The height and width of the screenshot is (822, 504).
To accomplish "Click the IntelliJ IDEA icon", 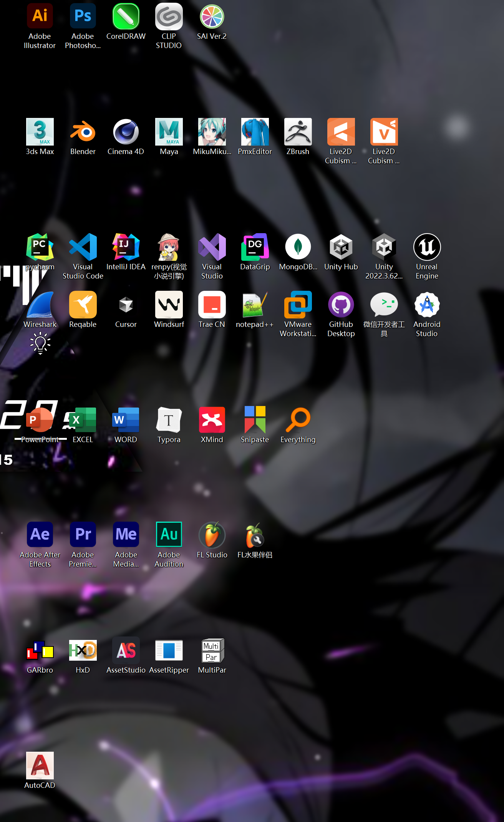I will pyautogui.click(x=126, y=247).
